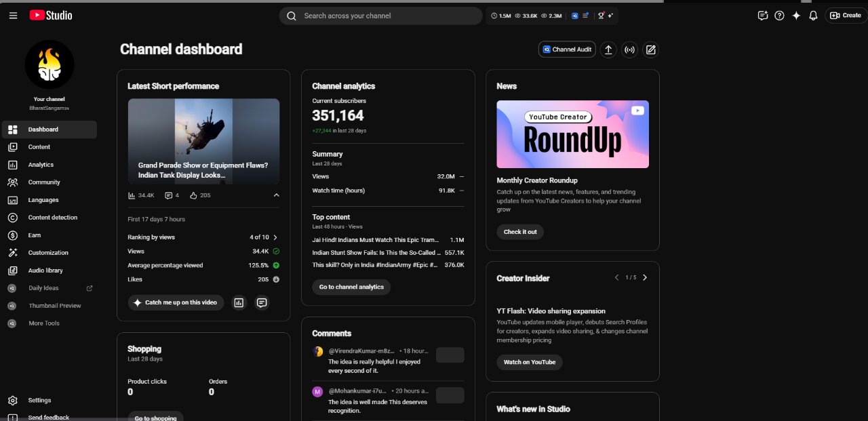Click the 2.3M views stat in the top bar

coord(551,16)
